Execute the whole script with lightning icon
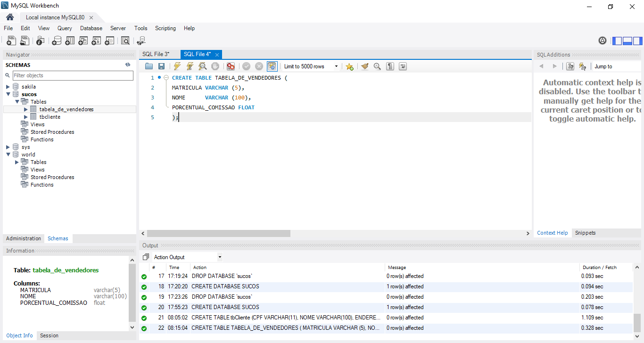This screenshot has height=343, width=644. pos(177,66)
